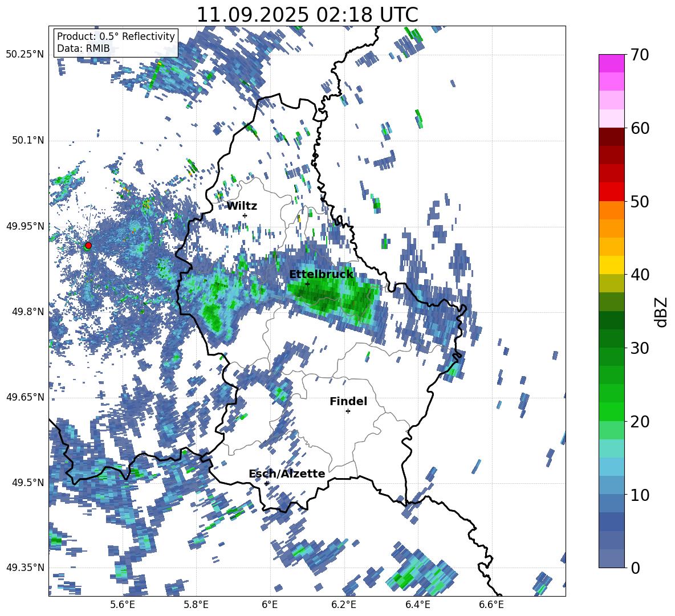Pick the orange colorbar swatch below 50
Viewport: 675px width, 616px height.
tap(611, 210)
